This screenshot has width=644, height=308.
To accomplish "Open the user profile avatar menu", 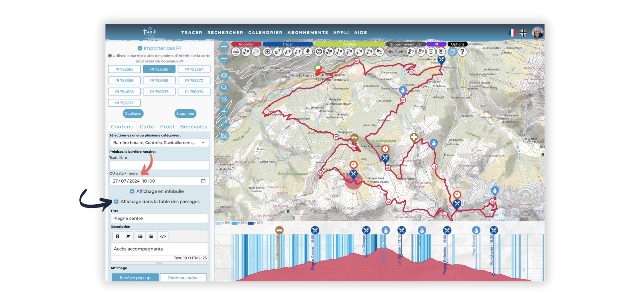I will tap(537, 33).
